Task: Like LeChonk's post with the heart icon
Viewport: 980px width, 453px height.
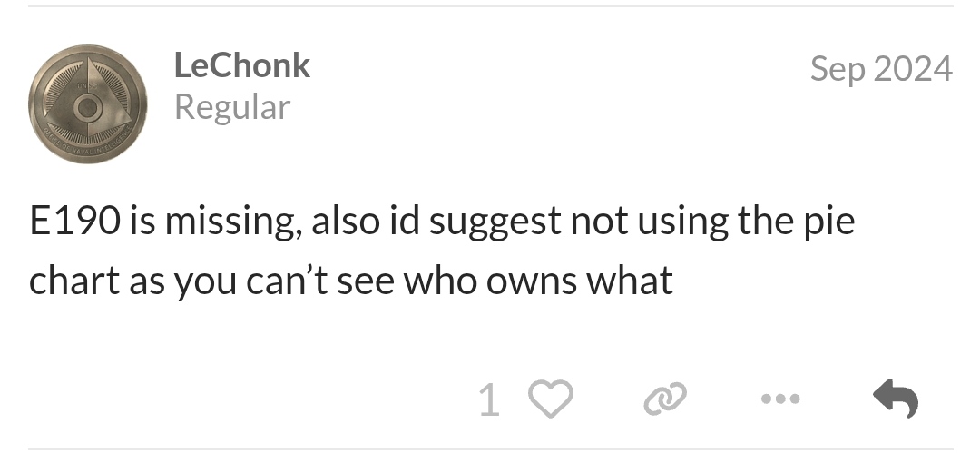Action: point(551,399)
